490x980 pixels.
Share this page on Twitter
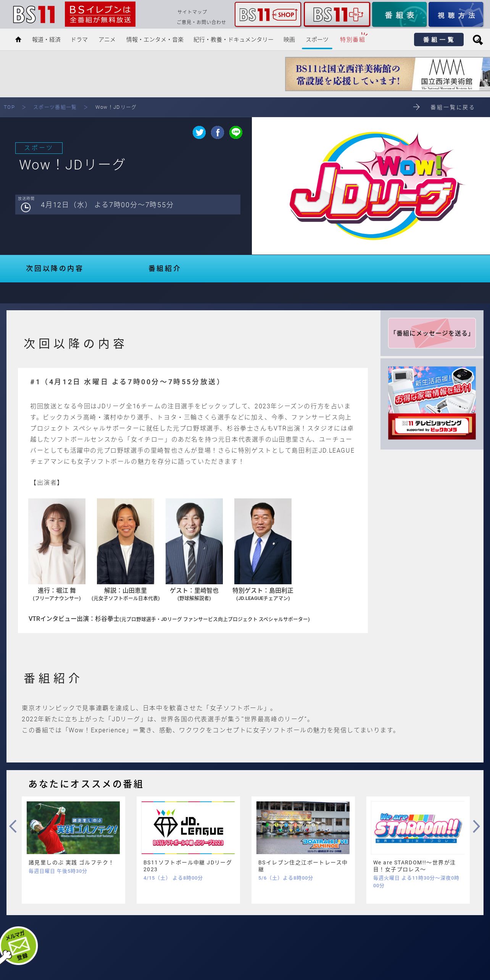pos(199,132)
